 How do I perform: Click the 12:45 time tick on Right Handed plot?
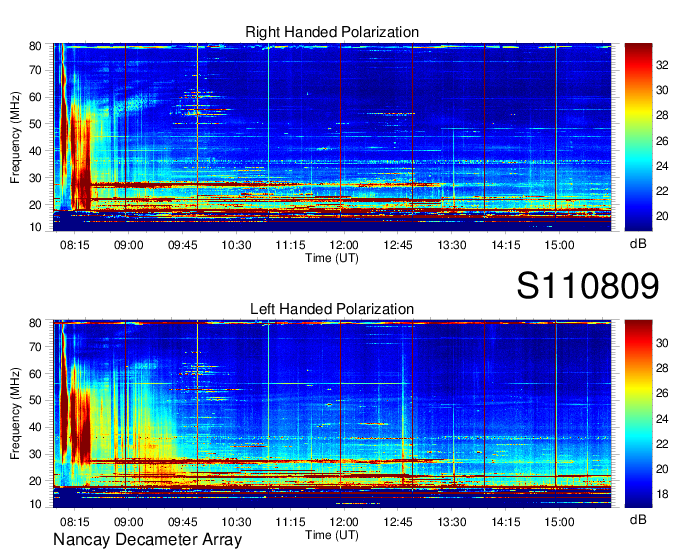(398, 245)
